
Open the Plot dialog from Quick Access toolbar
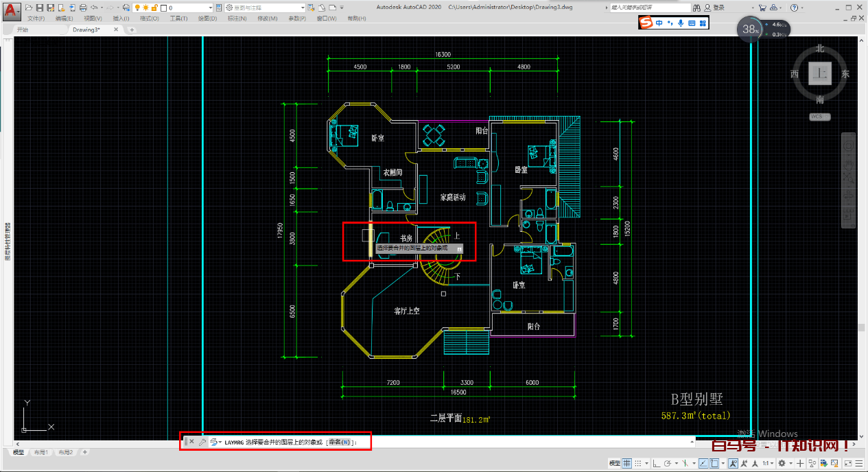(x=83, y=7)
